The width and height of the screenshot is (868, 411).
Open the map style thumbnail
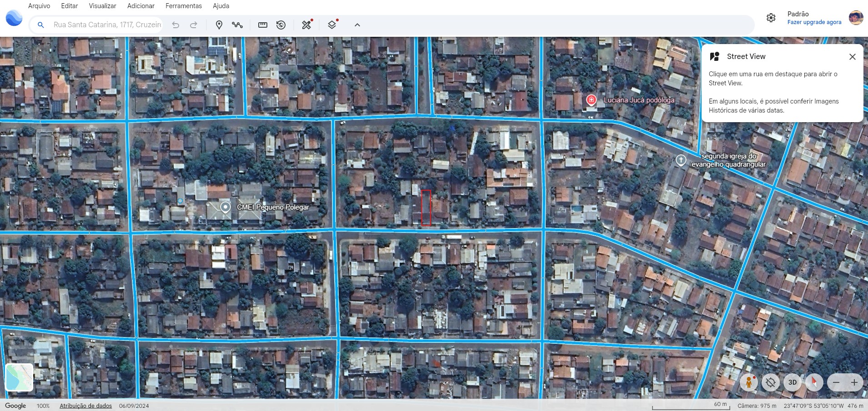[19, 377]
